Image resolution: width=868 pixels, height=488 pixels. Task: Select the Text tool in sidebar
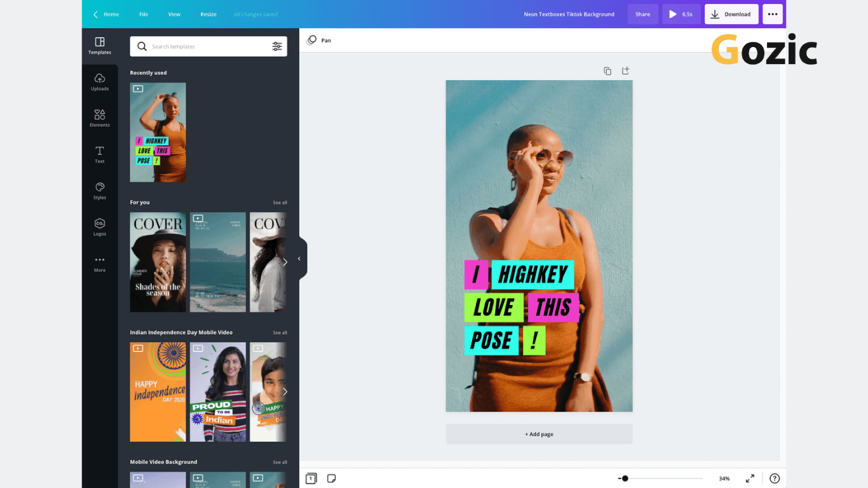tap(100, 154)
